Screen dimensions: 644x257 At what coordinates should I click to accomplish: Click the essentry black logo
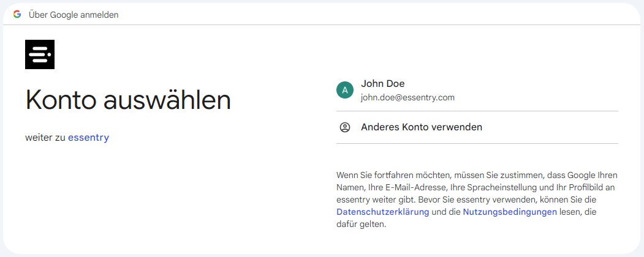40,54
